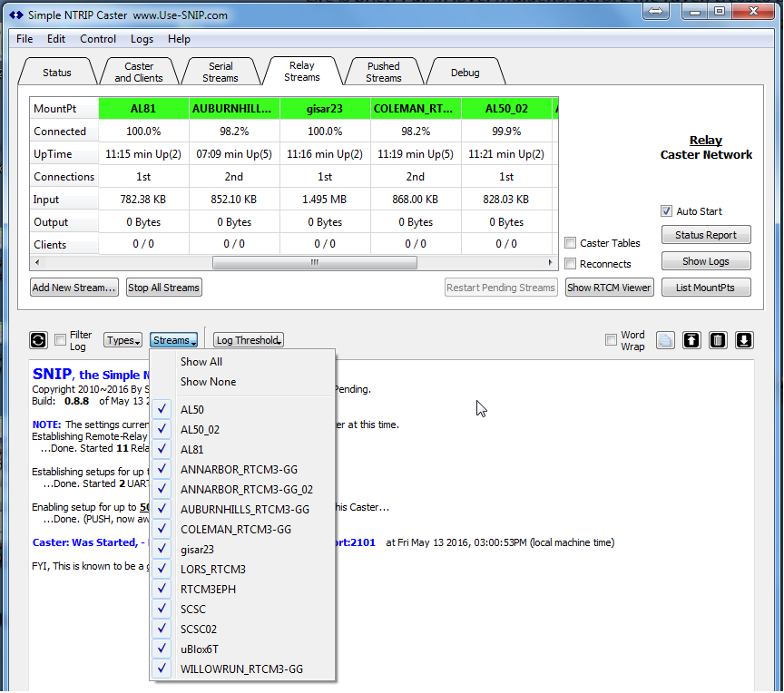Click the SNIP app icon in title bar

pos(15,15)
